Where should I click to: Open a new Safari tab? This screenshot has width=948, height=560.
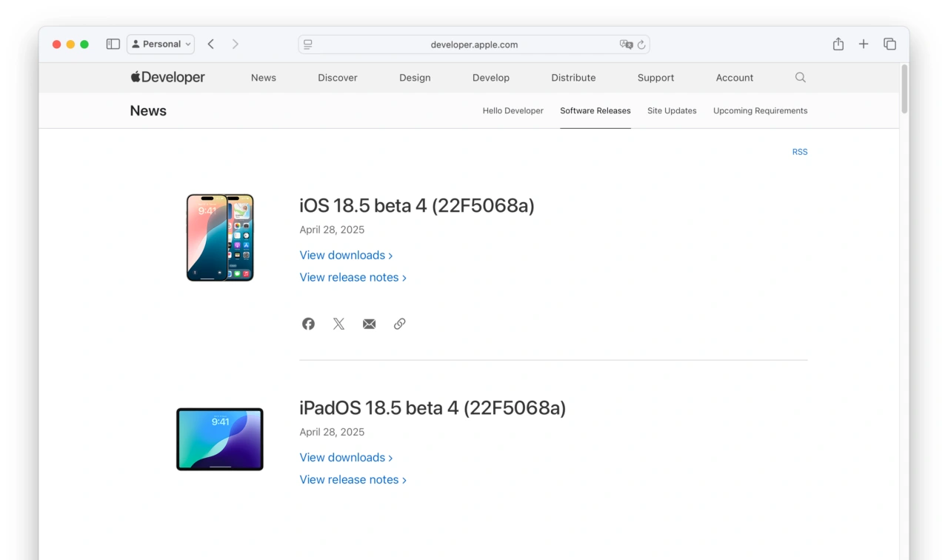pos(864,44)
